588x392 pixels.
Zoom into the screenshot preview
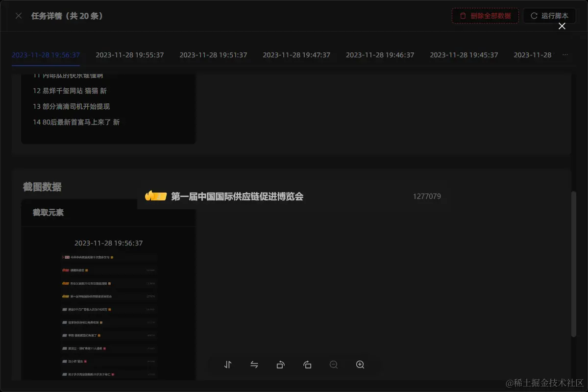click(360, 365)
